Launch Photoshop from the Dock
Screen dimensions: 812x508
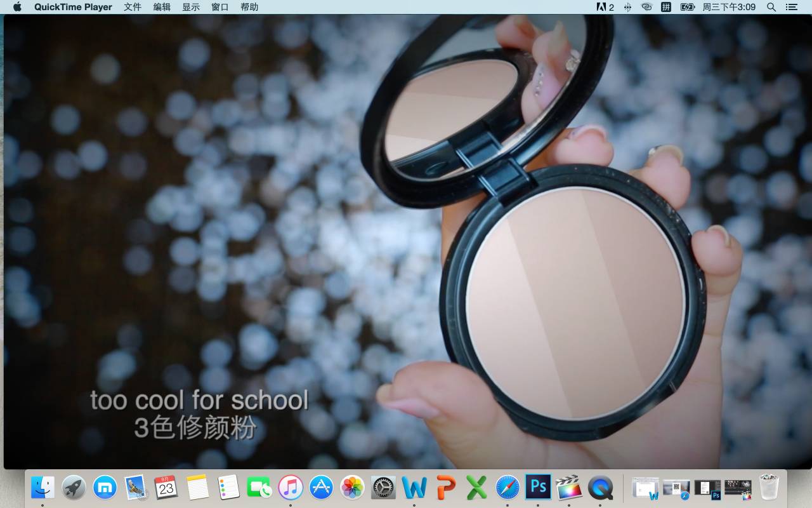click(x=538, y=488)
